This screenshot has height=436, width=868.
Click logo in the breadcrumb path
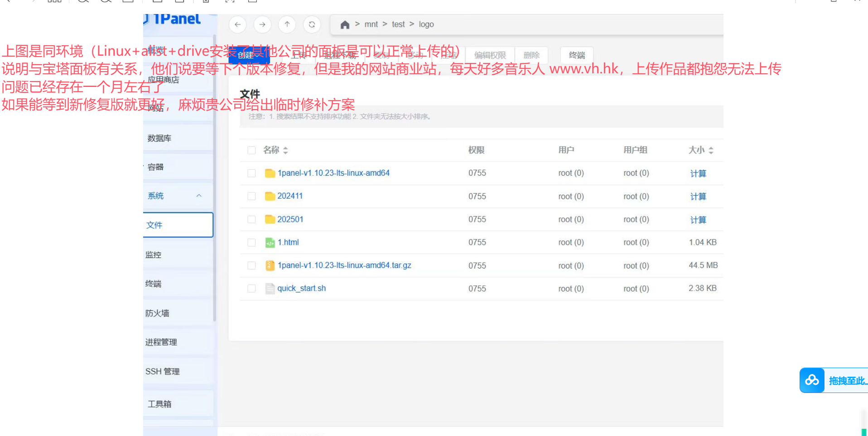[426, 24]
